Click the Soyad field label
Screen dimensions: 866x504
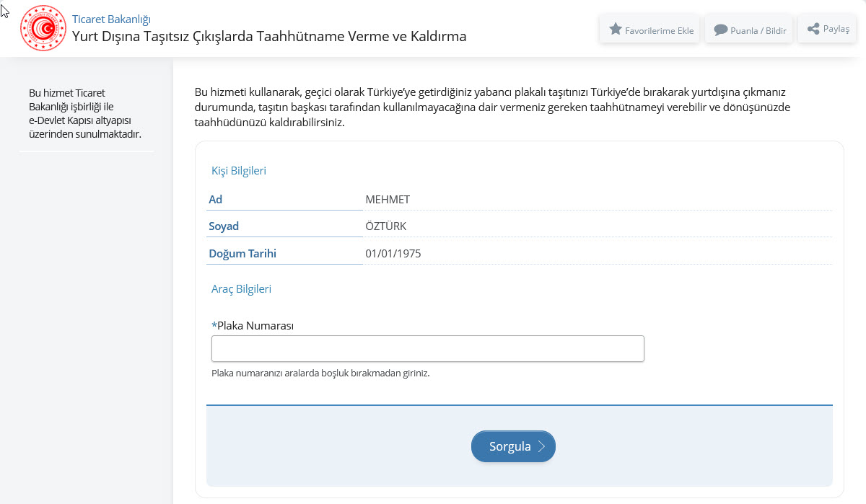pos(224,226)
